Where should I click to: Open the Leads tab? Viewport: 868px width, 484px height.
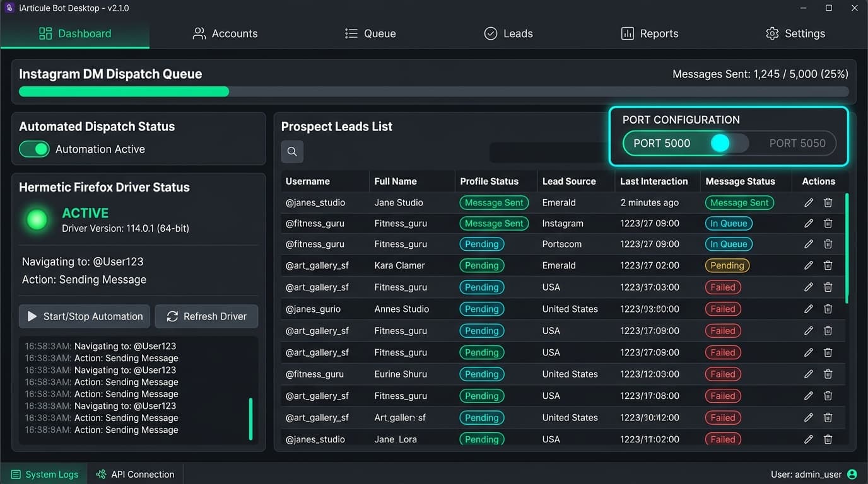[508, 33]
